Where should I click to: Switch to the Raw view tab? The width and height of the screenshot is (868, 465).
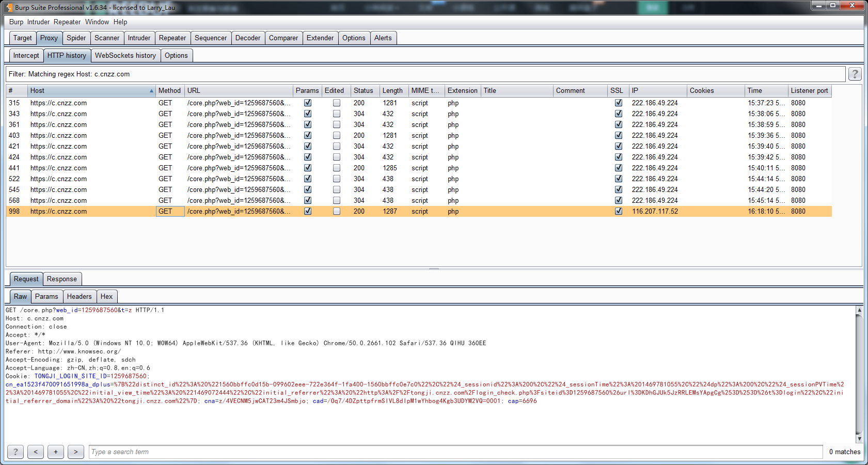point(20,296)
